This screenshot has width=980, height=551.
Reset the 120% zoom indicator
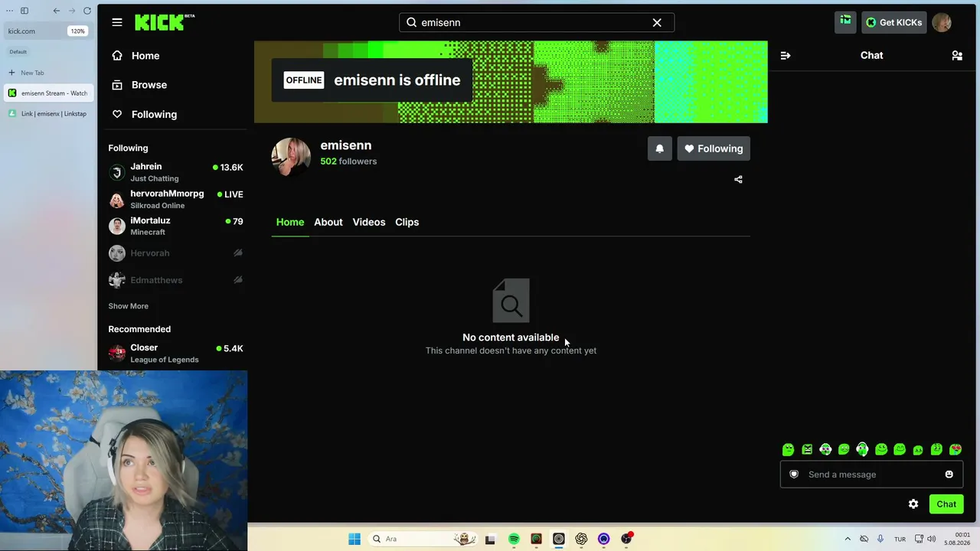(77, 31)
